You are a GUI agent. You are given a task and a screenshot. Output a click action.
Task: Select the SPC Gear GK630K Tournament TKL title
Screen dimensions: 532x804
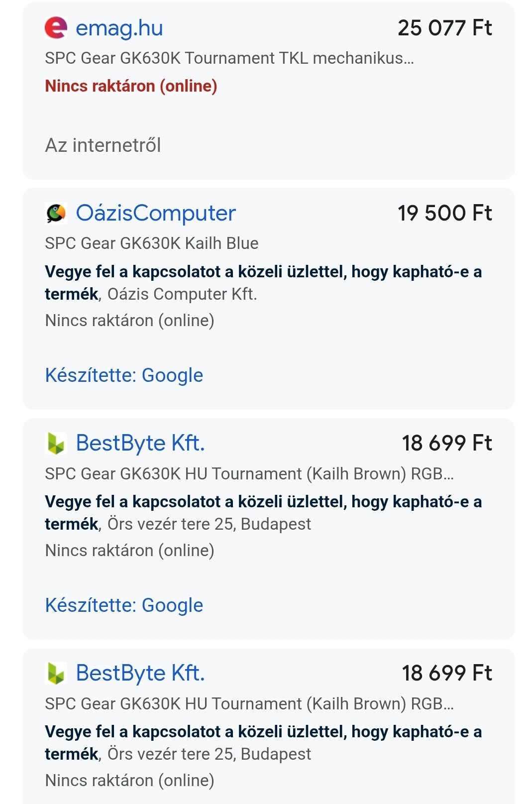tap(229, 58)
